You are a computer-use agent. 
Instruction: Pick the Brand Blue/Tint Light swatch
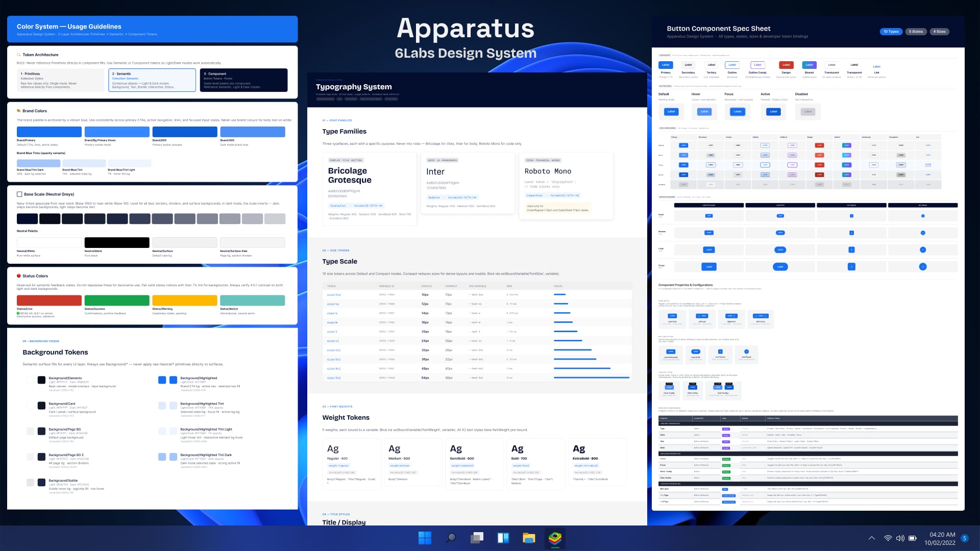pyautogui.click(x=130, y=163)
